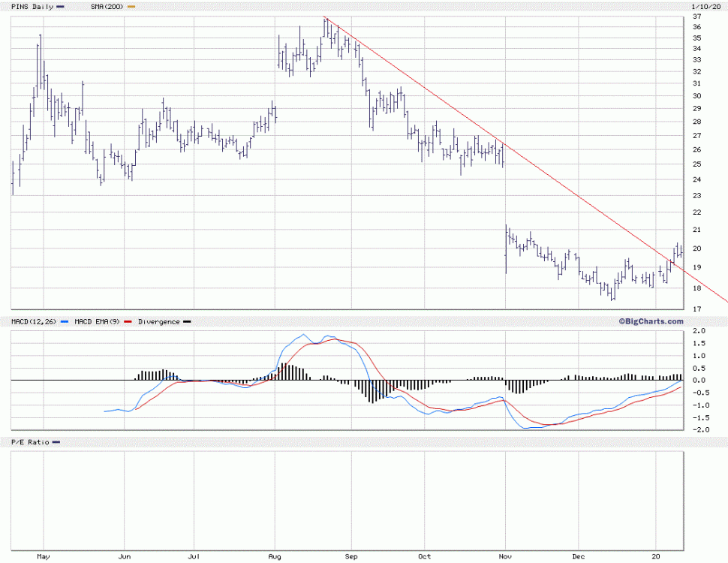
Task: Click MACD axis value 0.0
Action: 699,381
